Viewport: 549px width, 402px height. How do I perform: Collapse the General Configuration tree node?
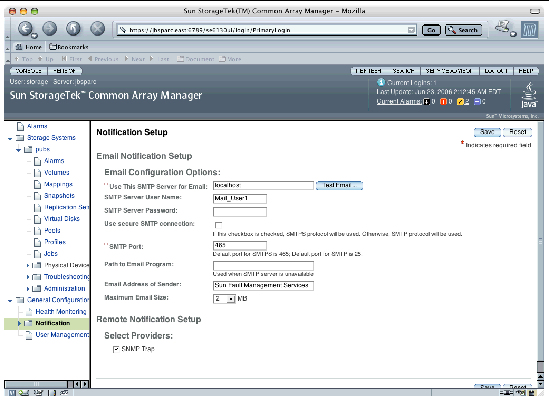tap(10, 301)
